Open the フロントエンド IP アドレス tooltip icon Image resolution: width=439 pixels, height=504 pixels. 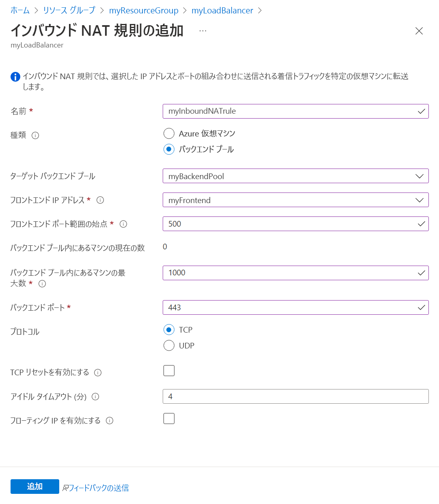click(100, 200)
